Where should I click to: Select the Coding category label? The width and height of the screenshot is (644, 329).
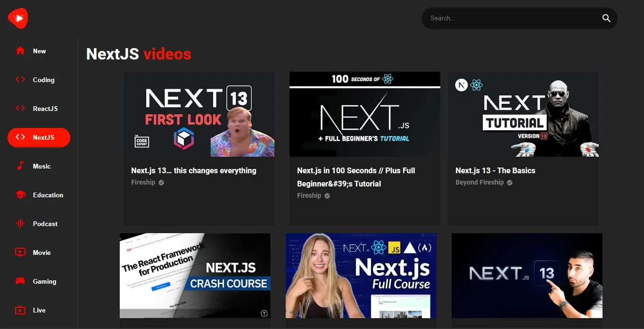pos(44,80)
